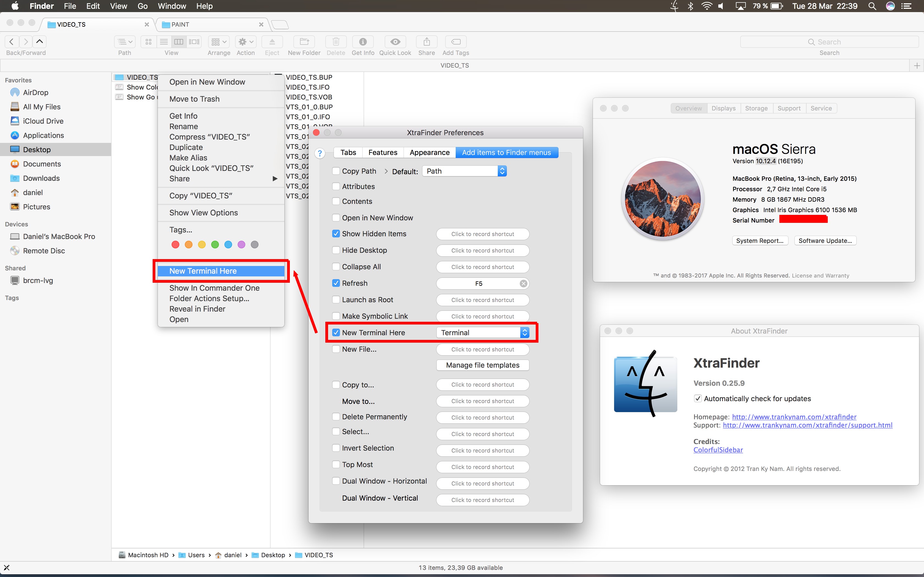
Task: Click the Quick Look eye icon
Action: pyautogui.click(x=395, y=41)
